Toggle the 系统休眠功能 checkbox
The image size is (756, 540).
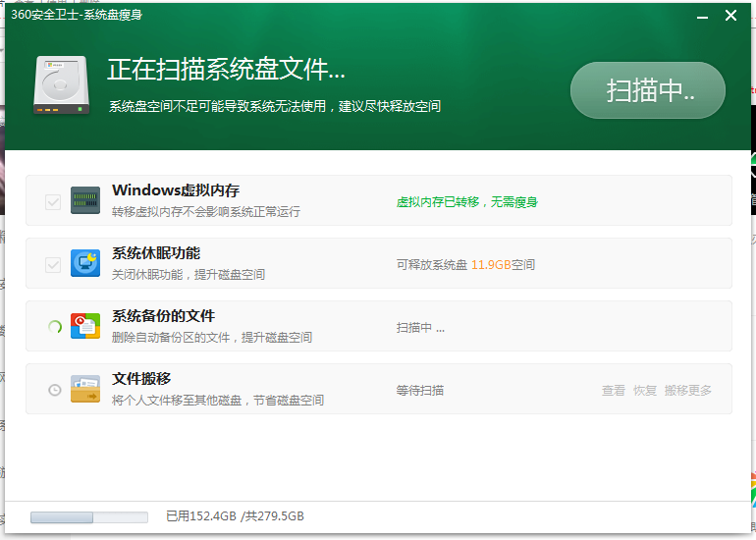point(53,265)
